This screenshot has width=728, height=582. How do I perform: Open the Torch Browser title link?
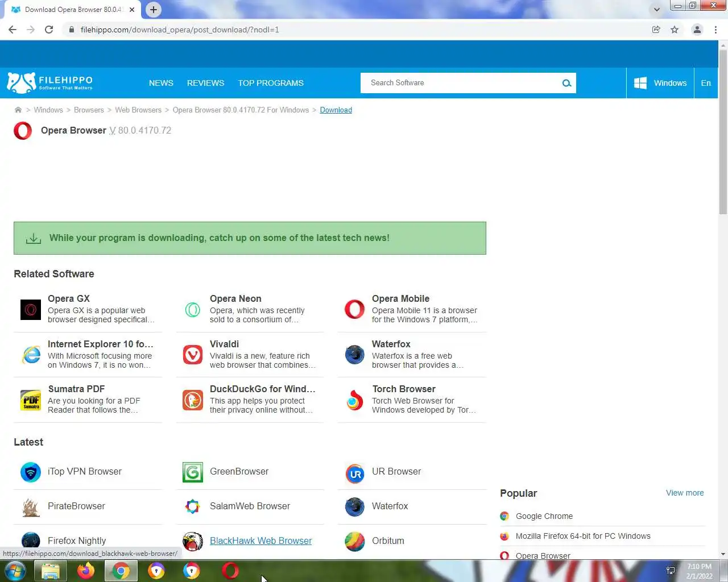404,389
